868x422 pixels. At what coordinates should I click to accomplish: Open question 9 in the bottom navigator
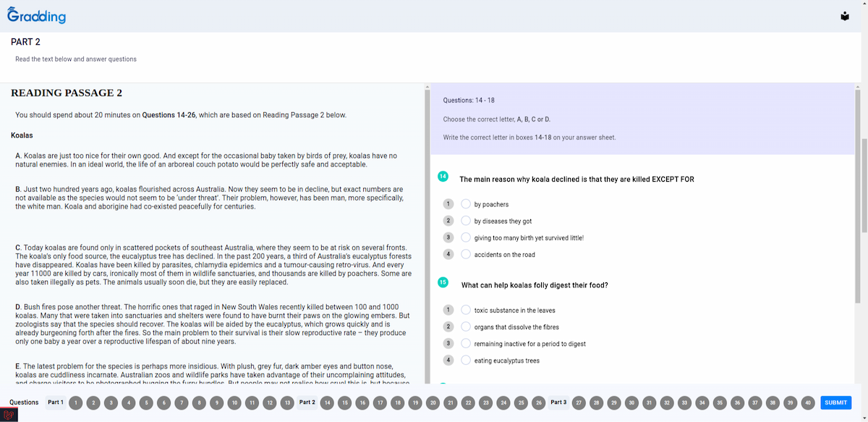coord(217,402)
